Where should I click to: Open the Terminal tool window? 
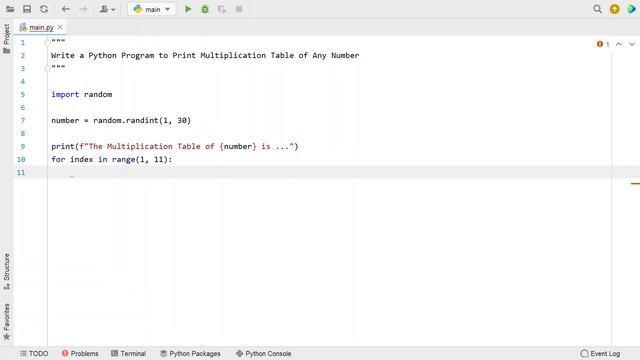[x=129, y=353]
